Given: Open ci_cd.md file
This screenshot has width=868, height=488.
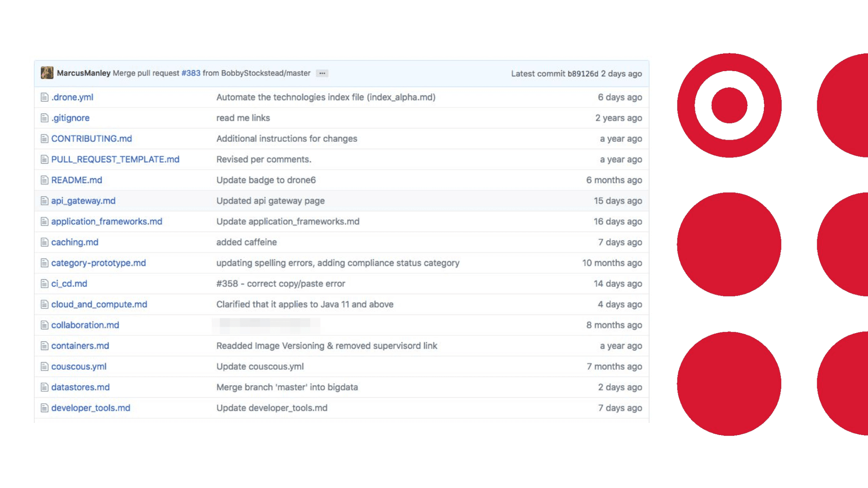Looking at the screenshot, I should pyautogui.click(x=69, y=284).
